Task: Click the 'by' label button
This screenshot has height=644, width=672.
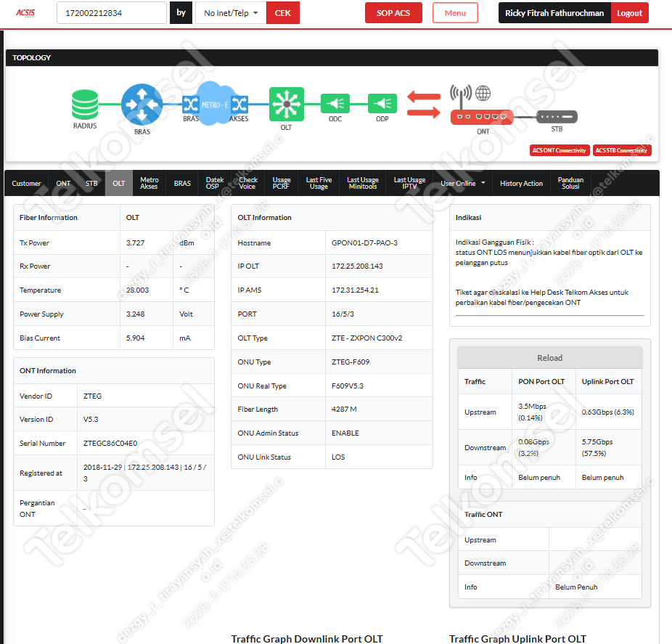Action: click(181, 13)
